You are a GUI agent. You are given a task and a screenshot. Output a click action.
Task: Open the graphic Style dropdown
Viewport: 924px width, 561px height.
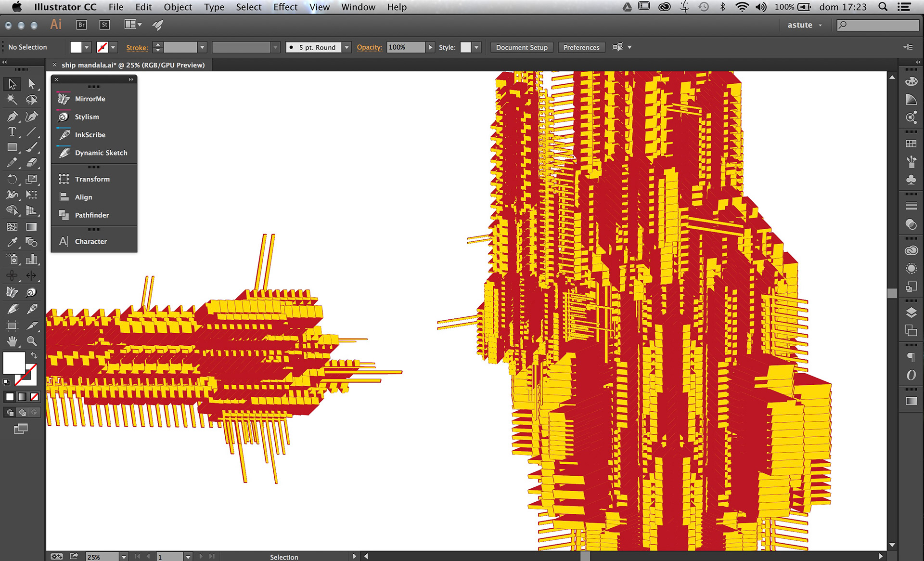point(476,47)
